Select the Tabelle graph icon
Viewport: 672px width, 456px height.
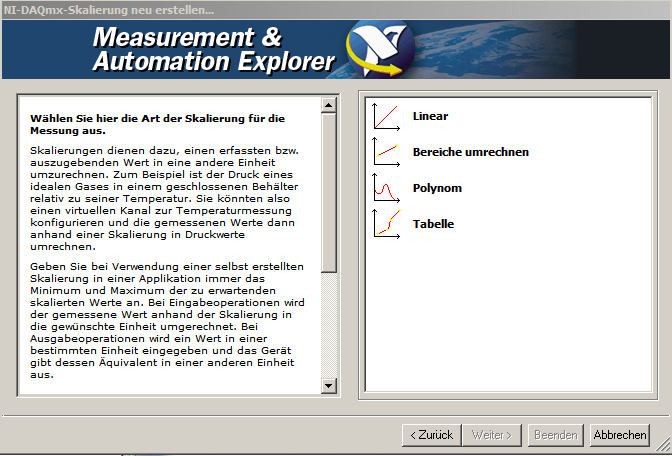click(x=386, y=224)
